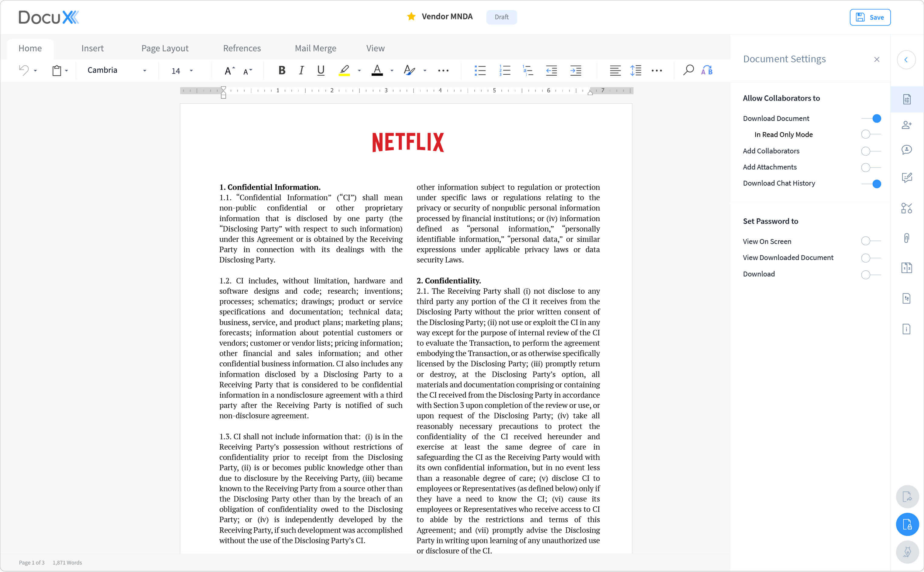Apply the black font color
The width and height of the screenshot is (924, 572).
[377, 70]
